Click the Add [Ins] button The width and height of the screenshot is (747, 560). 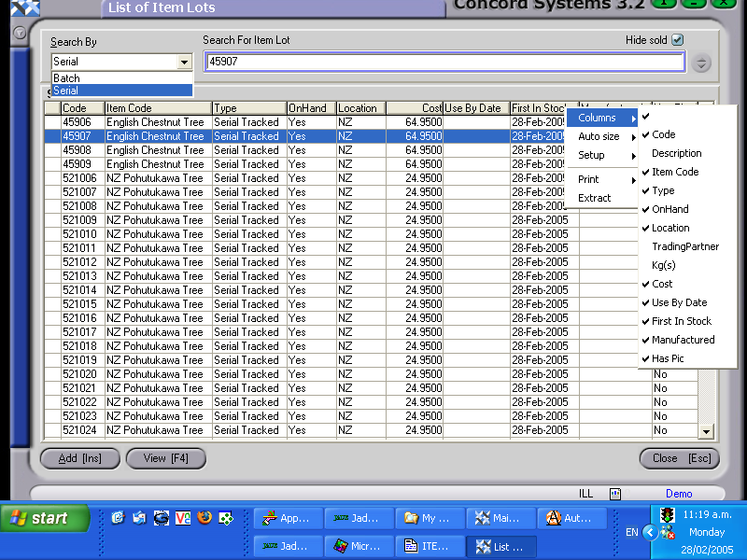79,458
